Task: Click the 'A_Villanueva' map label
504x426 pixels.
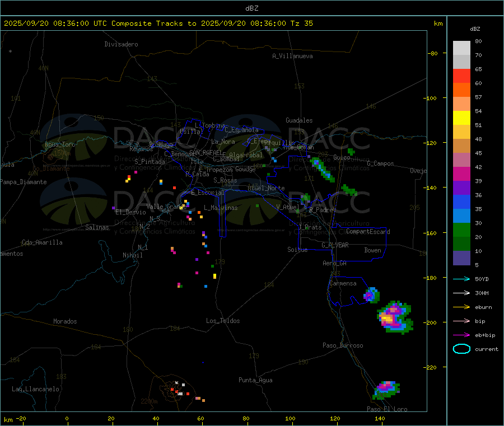Action: tap(292, 56)
